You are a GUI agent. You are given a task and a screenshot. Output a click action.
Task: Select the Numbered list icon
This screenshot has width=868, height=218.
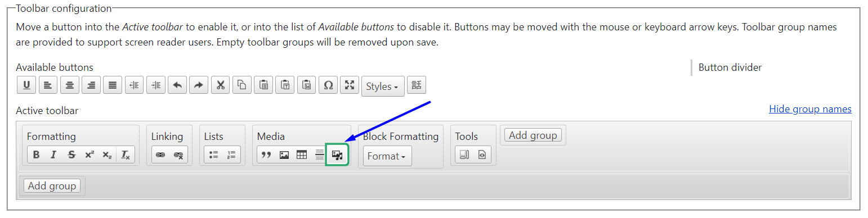coord(231,155)
